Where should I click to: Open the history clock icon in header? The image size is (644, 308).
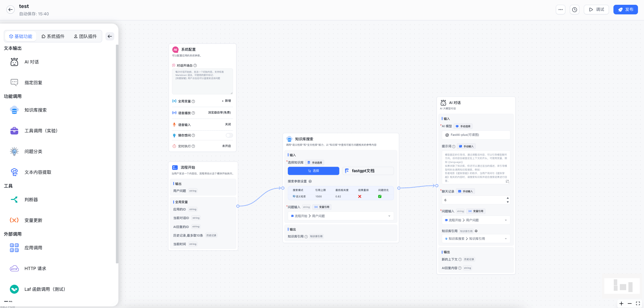575,10
